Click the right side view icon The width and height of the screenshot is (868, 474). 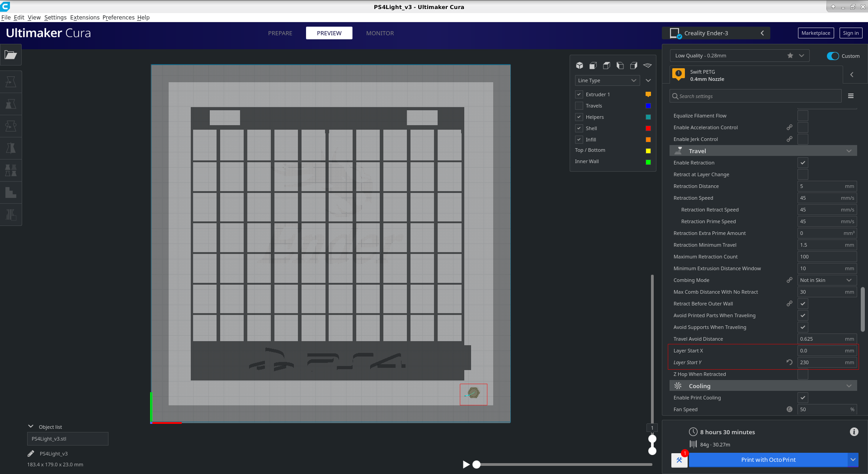(634, 66)
